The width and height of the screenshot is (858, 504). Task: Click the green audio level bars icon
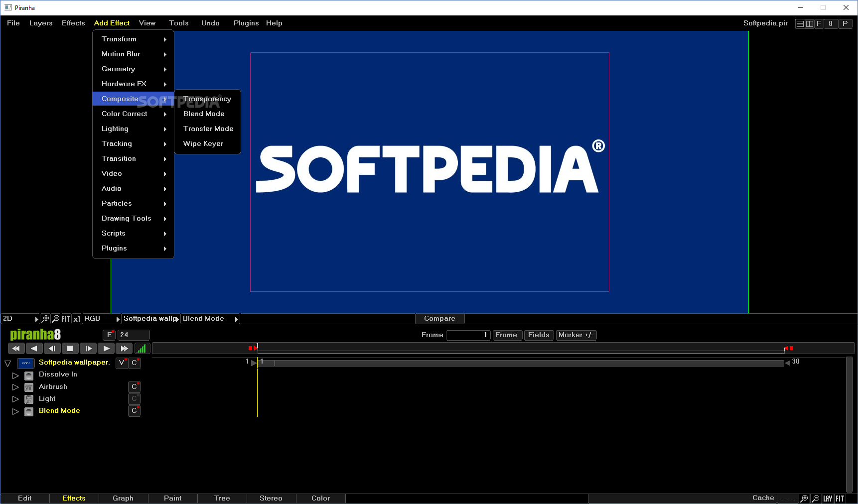(142, 349)
